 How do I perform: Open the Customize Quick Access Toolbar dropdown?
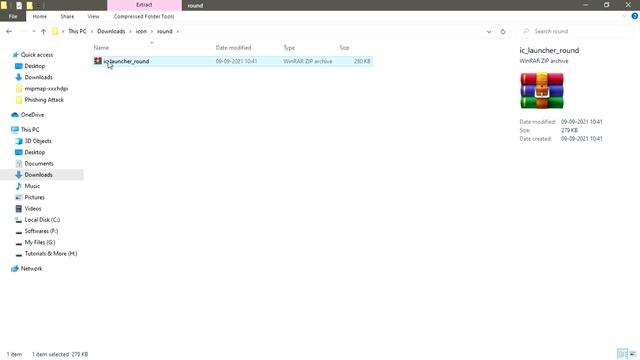[38, 5]
